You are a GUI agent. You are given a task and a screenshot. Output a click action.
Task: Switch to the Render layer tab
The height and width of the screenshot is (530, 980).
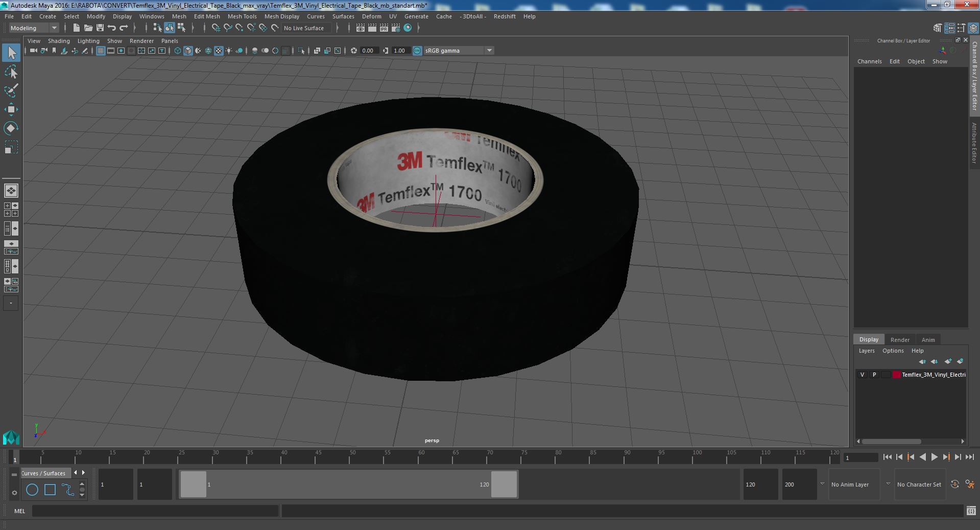pyautogui.click(x=900, y=340)
